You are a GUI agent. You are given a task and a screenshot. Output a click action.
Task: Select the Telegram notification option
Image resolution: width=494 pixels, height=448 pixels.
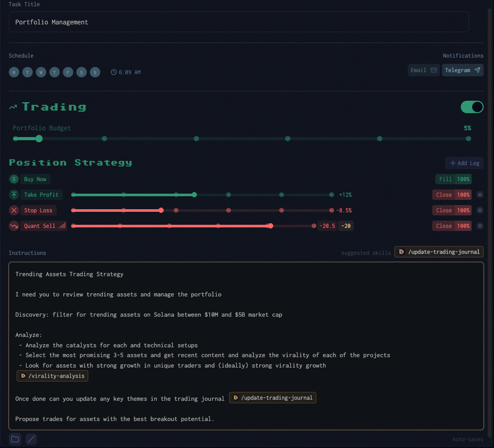pos(462,70)
